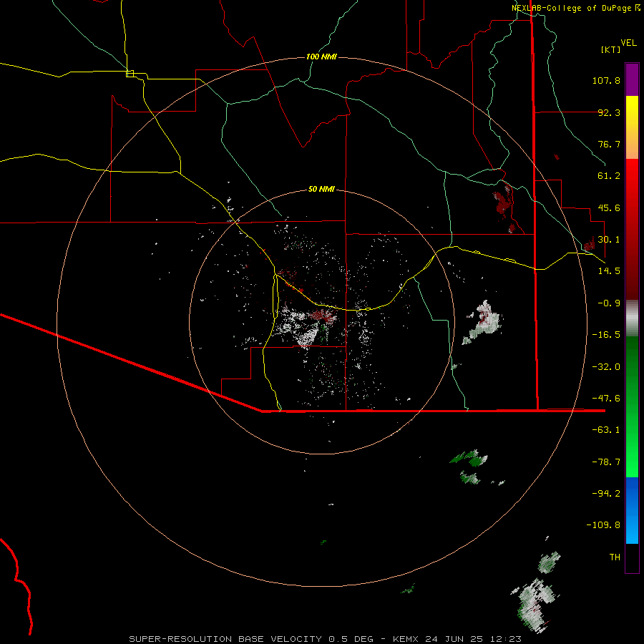Click the 100 NMI range ring label
This screenshot has width=644, height=644.
[321, 57]
